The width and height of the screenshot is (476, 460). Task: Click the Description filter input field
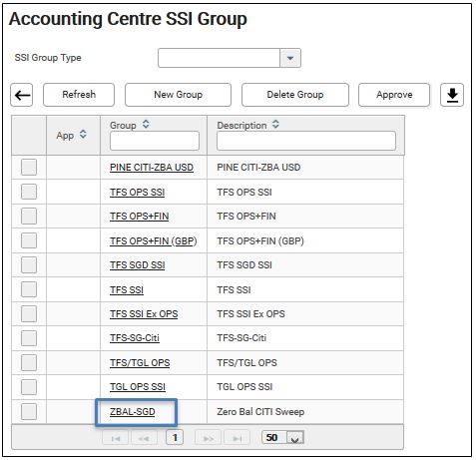click(306, 141)
